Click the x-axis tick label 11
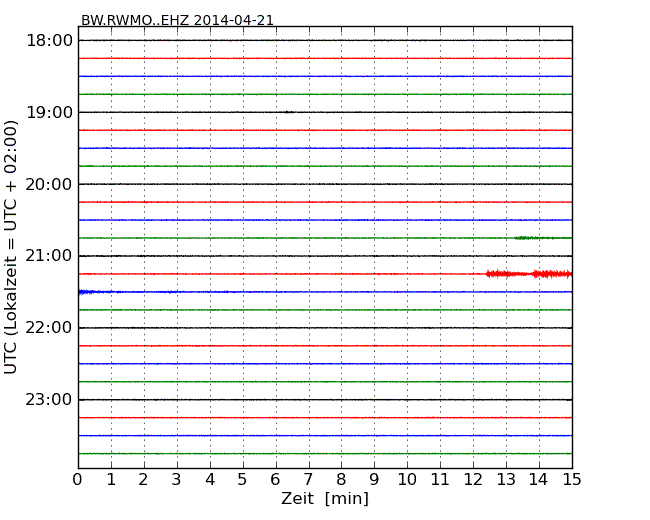Image resolution: width=650 pixels, height=520 pixels. [440, 479]
